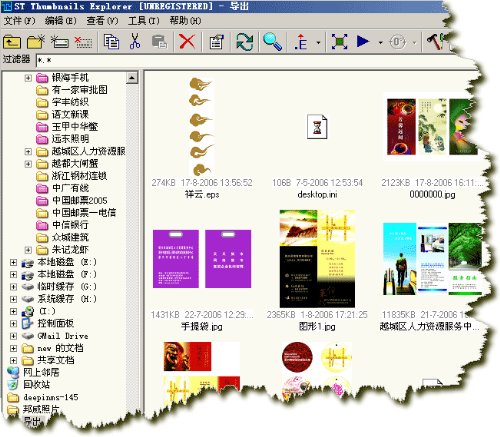Click the grey circular rotate icon

(x=398, y=42)
